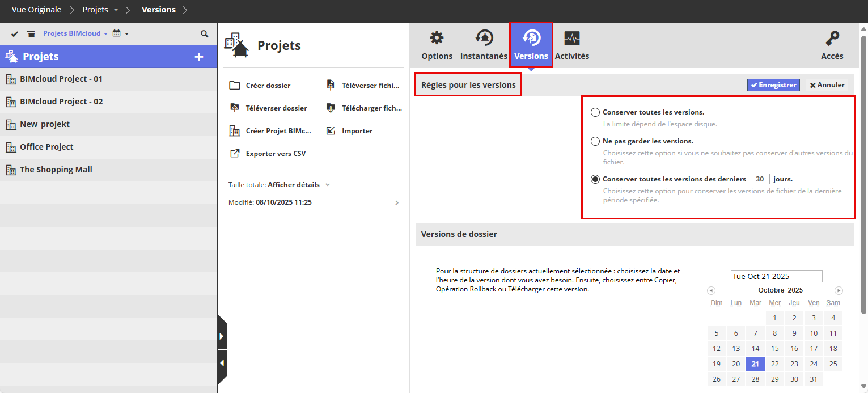868x393 pixels.
Task: Select day 31 in calendar
Action: [814, 379]
